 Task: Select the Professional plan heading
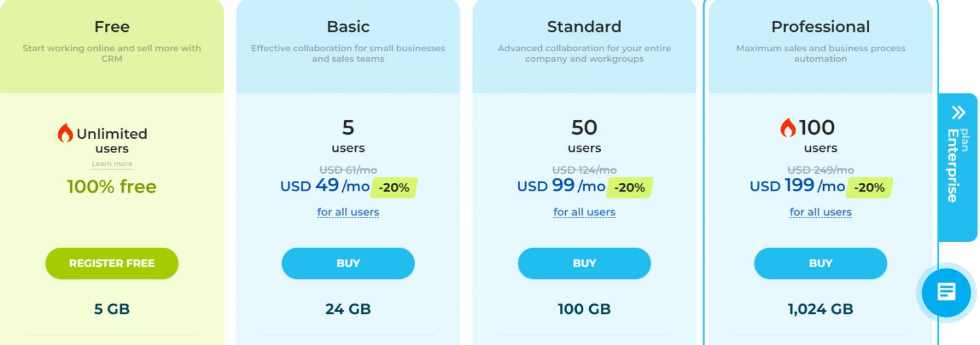point(820,27)
